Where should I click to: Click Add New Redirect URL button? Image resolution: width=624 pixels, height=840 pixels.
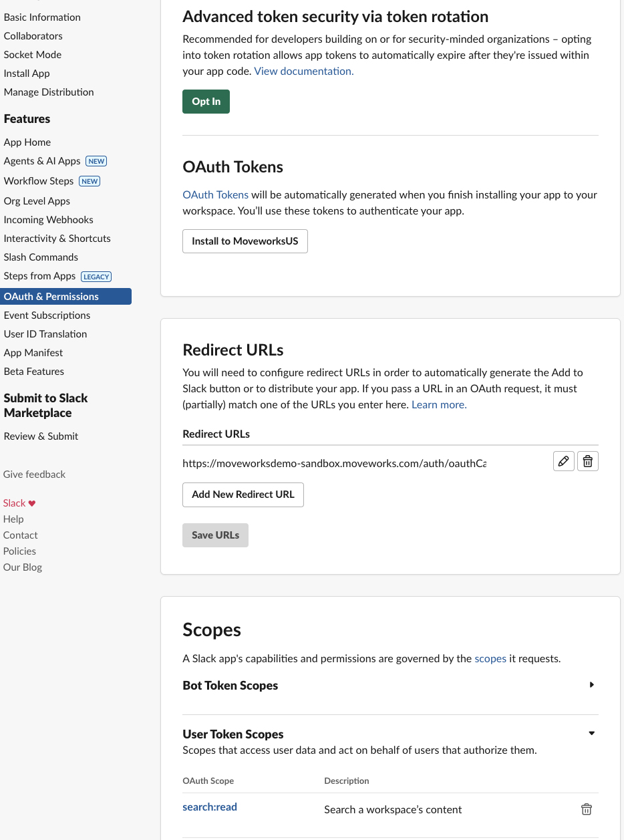(x=243, y=495)
